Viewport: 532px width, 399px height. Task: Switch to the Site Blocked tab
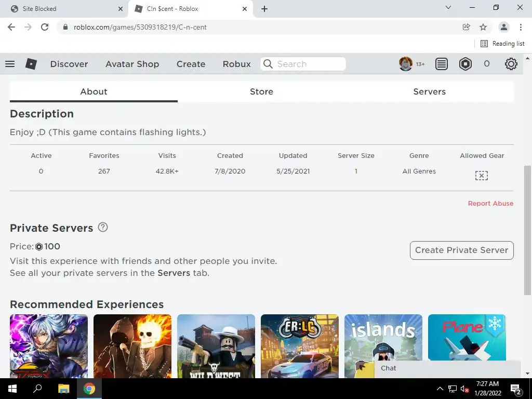coord(64,9)
